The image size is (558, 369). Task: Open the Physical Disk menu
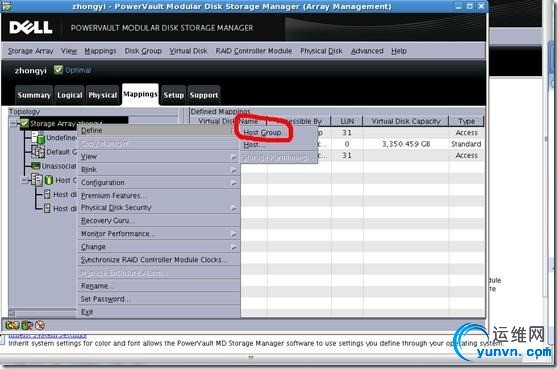[321, 51]
